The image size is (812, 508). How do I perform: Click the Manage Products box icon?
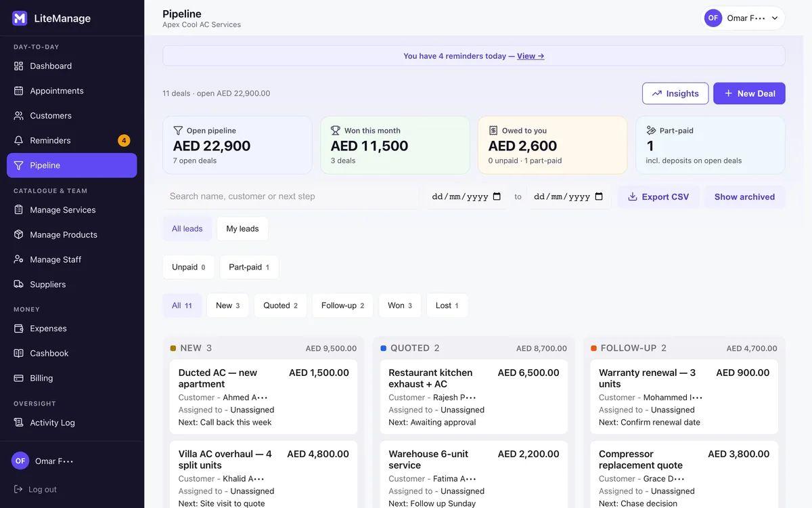coord(19,234)
